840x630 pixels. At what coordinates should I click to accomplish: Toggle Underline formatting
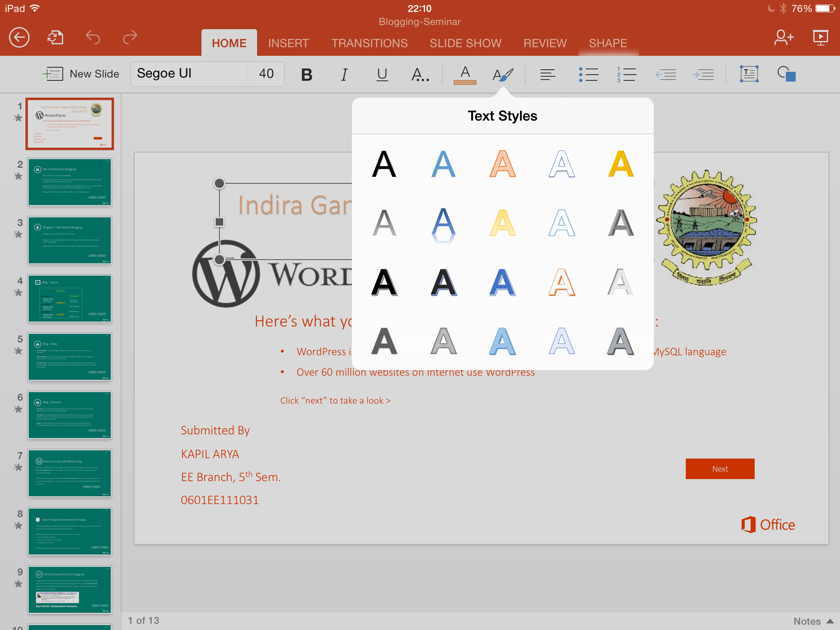pyautogui.click(x=382, y=74)
